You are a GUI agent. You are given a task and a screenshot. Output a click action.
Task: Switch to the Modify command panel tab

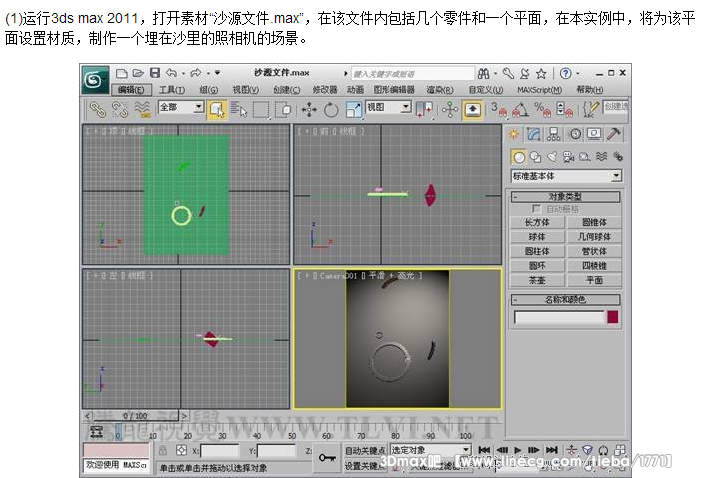(x=534, y=134)
